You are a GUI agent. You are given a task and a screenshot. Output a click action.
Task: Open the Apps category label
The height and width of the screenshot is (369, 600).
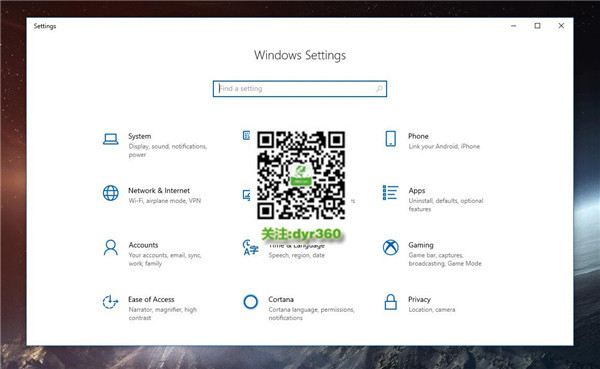click(417, 191)
